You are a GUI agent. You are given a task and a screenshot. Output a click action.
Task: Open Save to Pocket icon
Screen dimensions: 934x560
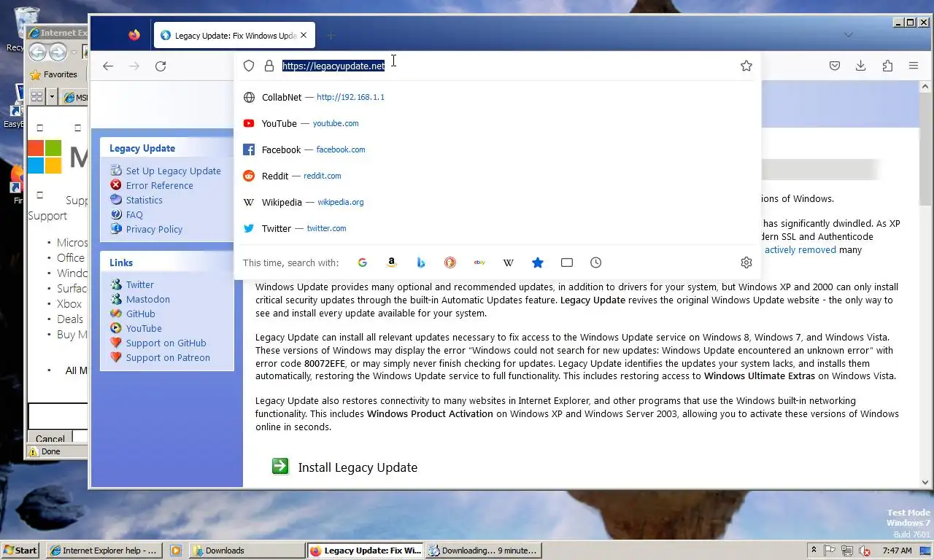point(835,66)
